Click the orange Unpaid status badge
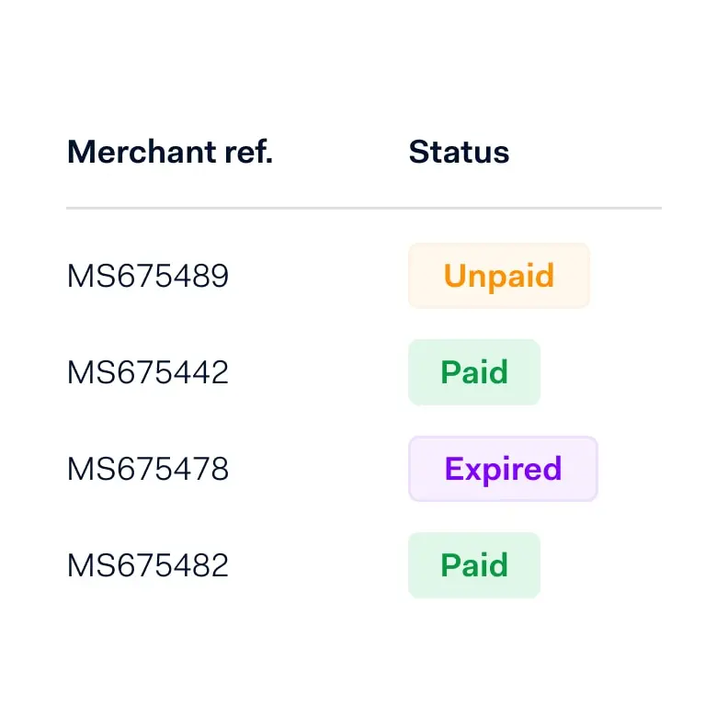Viewport: 728px width, 728px height. [x=498, y=276]
